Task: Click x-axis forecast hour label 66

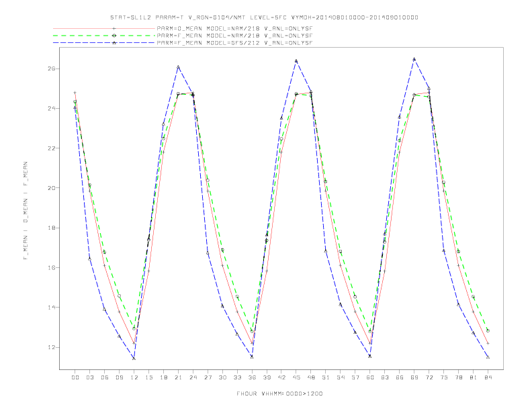Action: coord(400,377)
